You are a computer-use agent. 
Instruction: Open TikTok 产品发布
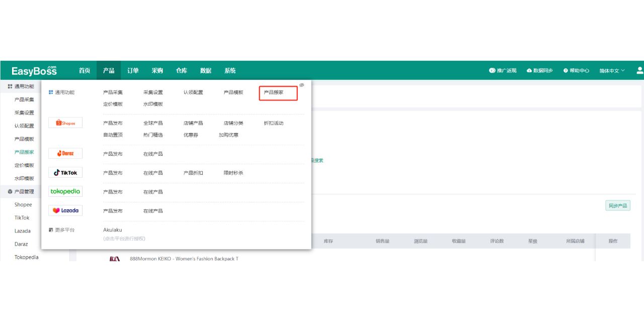point(113,173)
